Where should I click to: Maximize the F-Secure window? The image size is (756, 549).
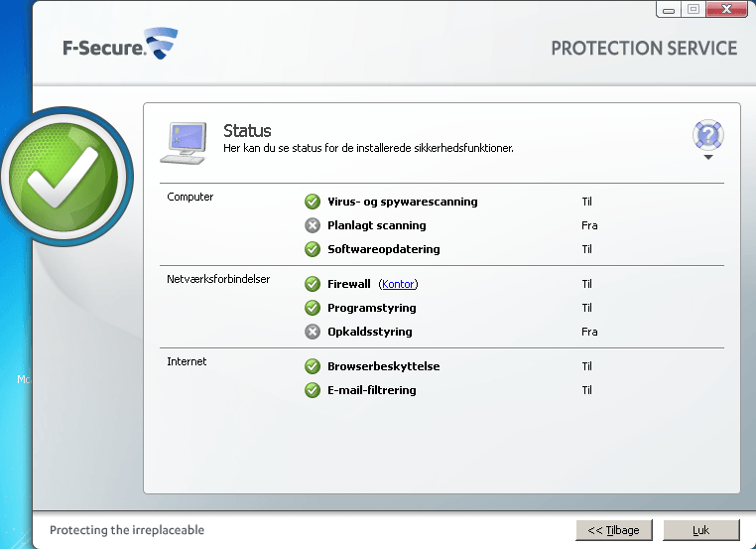693,9
